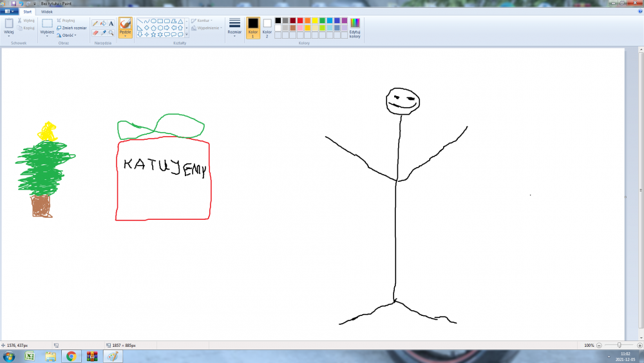Click the zoom slider handle
644x363 pixels.
620,346
